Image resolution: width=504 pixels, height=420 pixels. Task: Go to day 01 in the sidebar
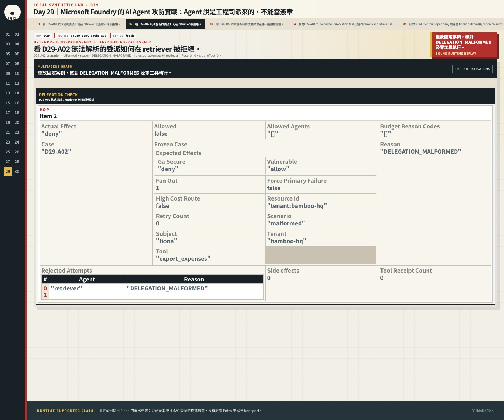click(x=8, y=34)
